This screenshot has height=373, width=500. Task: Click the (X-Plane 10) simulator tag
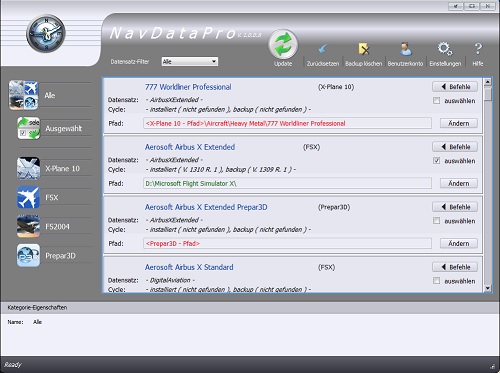[336, 87]
